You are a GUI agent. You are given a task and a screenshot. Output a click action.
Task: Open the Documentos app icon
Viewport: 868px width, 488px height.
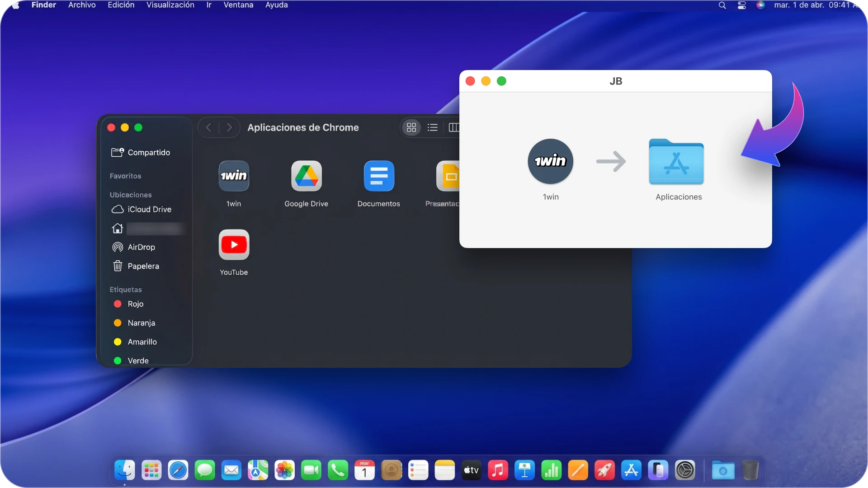[x=379, y=176]
